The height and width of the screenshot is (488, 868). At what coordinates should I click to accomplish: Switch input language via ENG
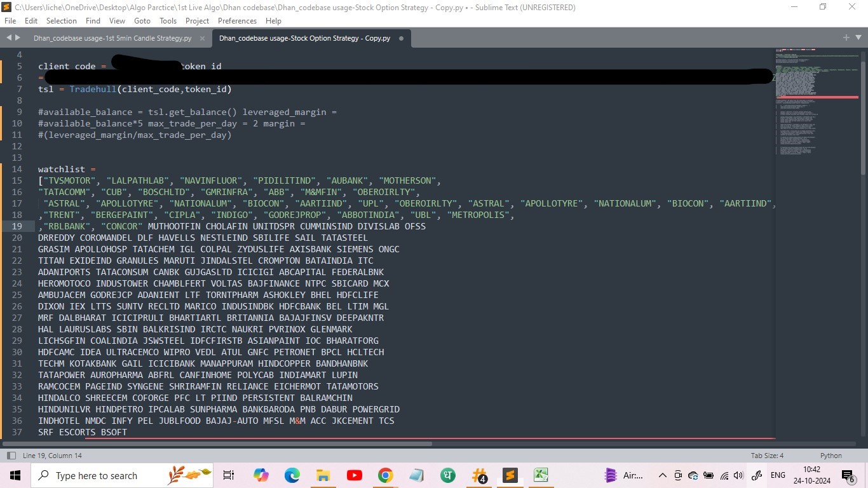click(778, 475)
